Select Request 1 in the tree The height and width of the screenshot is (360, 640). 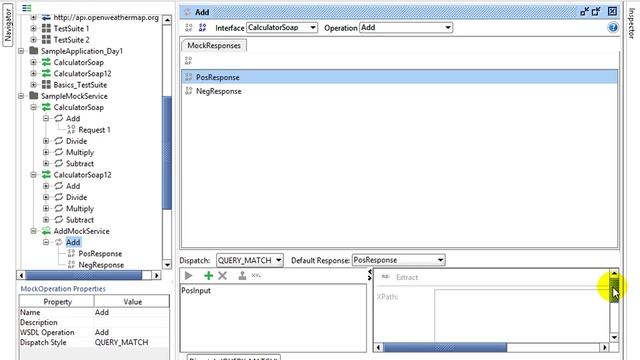(x=94, y=130)
